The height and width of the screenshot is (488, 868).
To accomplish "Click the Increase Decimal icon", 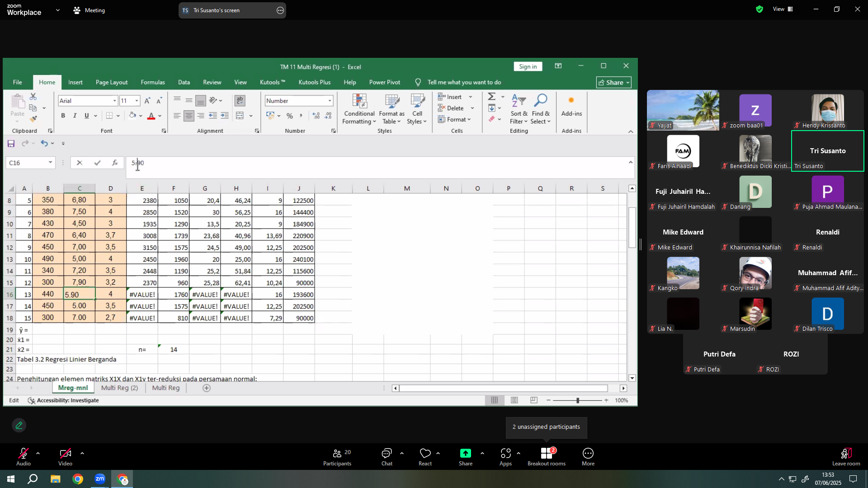I will click(x=316, y=116).
